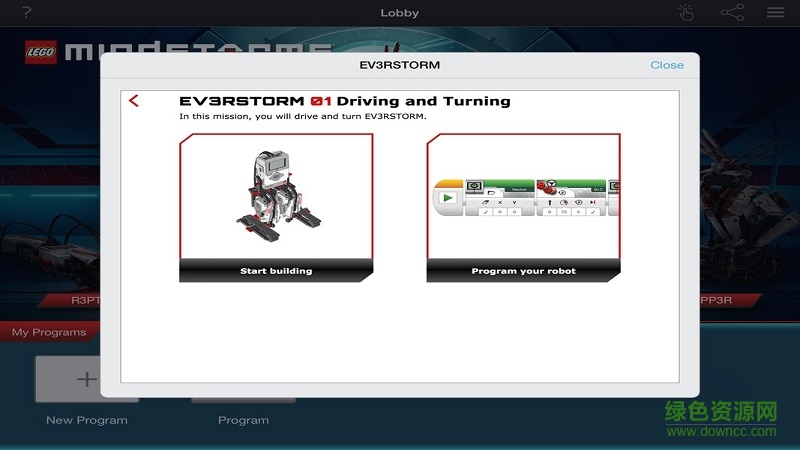Click the Lobby title in top bar
800x450 pixels.
(400, 13)
